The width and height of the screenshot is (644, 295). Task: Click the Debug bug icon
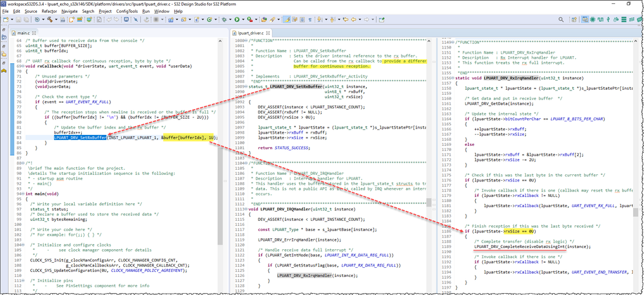224,19
